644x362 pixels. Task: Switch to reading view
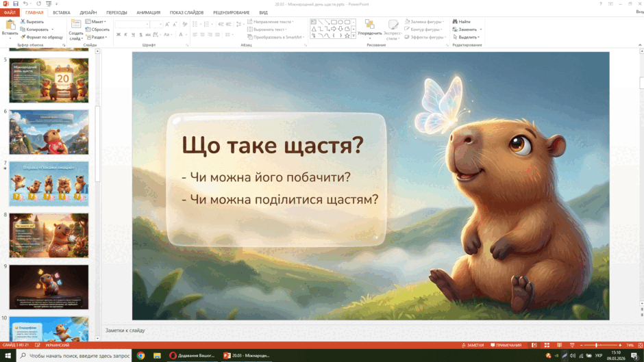[560, 345]
